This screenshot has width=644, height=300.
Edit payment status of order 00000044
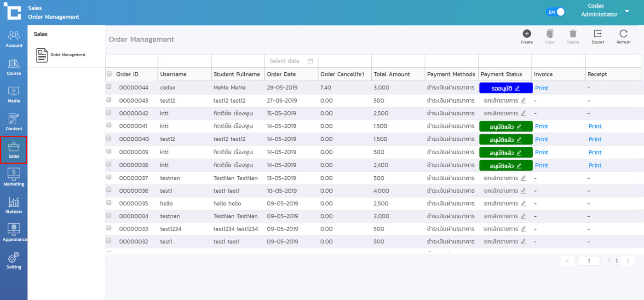[517, 88]
